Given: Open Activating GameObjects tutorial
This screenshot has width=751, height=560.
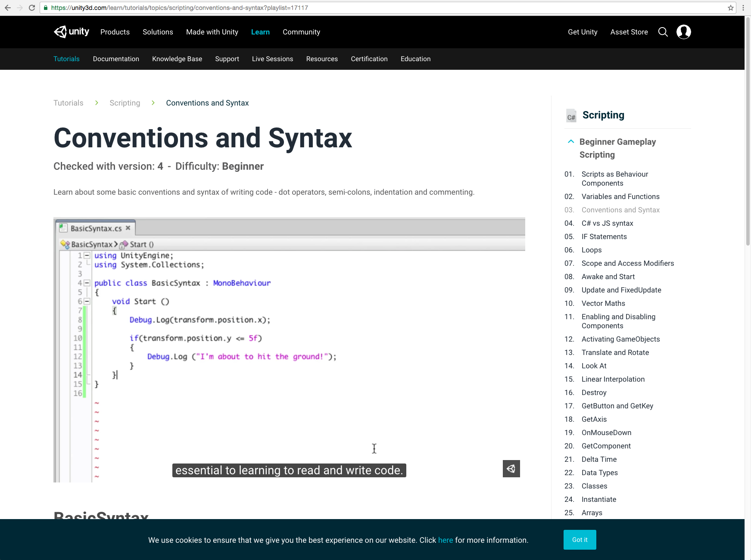Looking at the screenshot, I should click(620, 339).
